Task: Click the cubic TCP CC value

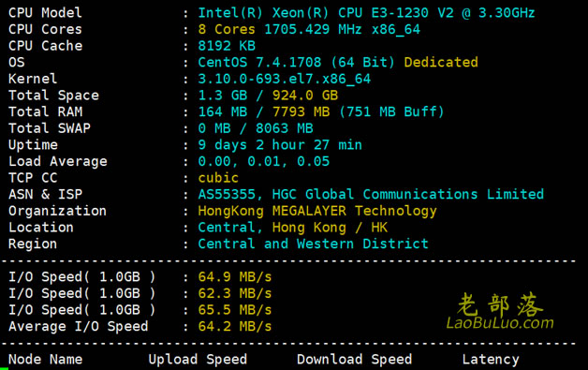Action: (218, 178)
